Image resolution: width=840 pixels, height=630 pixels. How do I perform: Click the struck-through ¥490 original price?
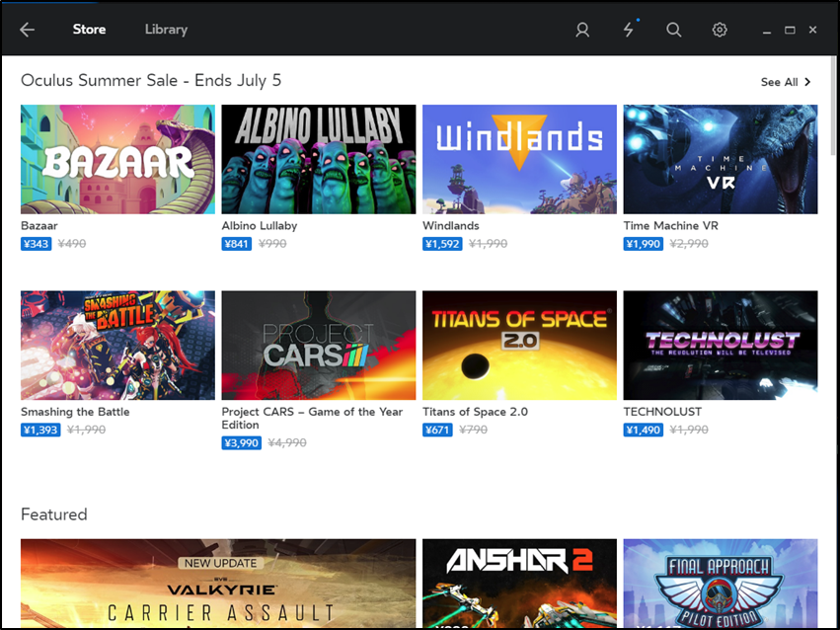coord(72,244)
